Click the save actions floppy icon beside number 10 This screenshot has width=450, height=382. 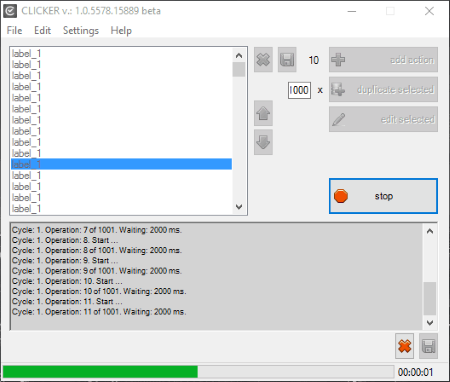287,60
